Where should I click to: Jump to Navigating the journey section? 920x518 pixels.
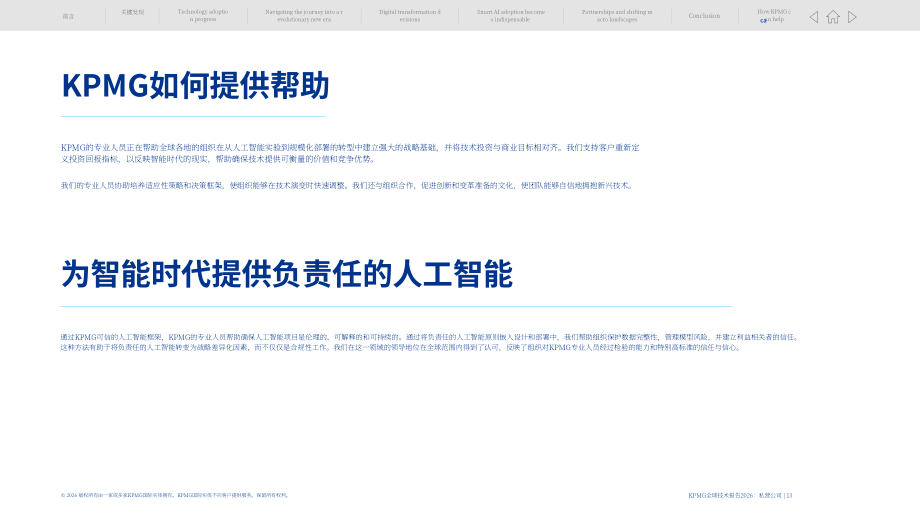[x=304, y=15]
